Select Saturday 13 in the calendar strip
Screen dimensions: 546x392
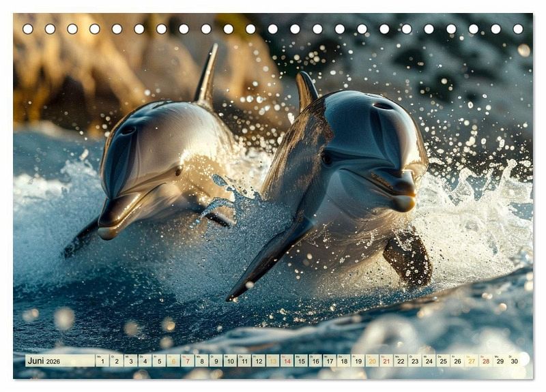pyautogui.click(x=272, y=361)
